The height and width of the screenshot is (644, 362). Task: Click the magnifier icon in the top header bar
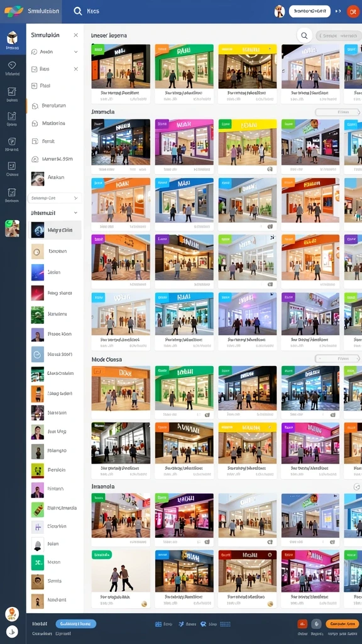[x=77, y=11]
